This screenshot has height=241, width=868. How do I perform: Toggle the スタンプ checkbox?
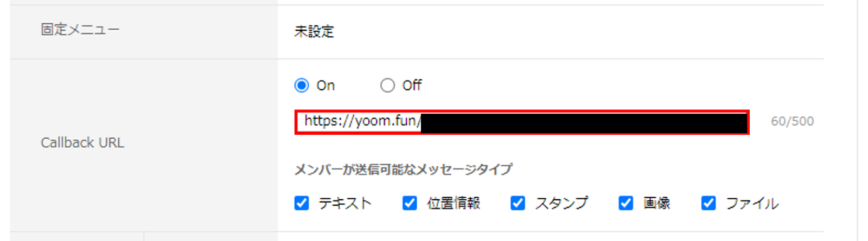[x=518, y=203]
